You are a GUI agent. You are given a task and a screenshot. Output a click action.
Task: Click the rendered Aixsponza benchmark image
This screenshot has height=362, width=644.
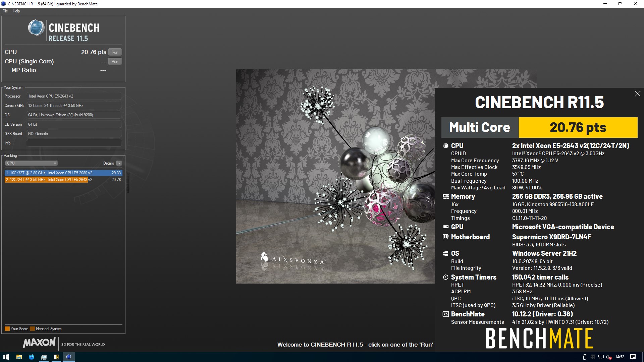coord(335,176)
